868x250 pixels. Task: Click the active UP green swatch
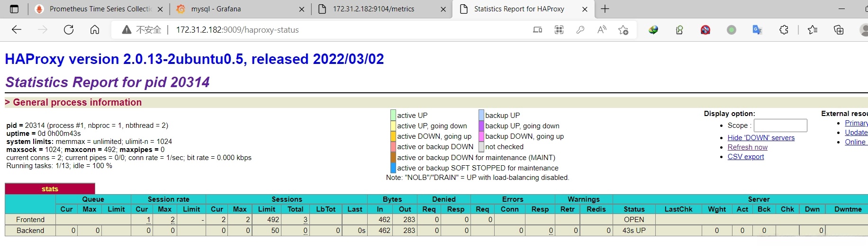393,115
